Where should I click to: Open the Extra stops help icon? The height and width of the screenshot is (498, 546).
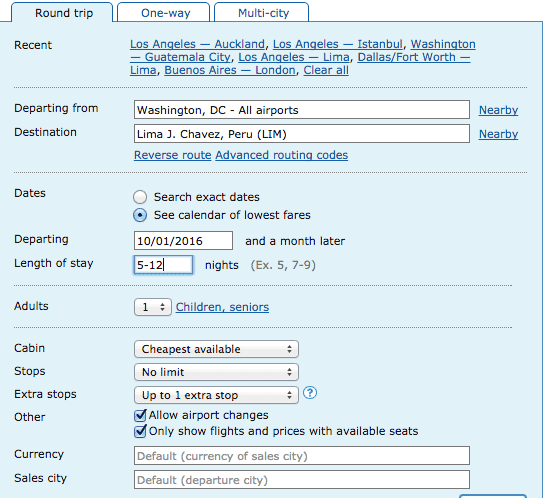(x=310, y=393)
